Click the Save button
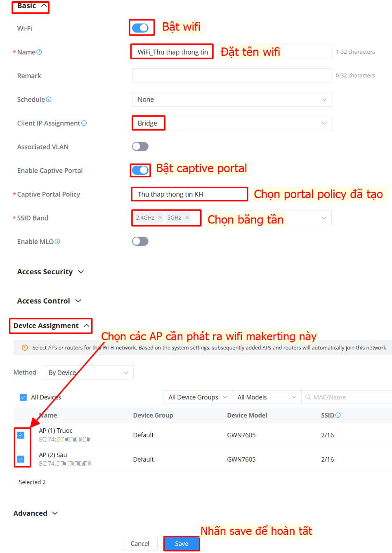The height and width of the screenshot is (553, 392). click(182, 544)
